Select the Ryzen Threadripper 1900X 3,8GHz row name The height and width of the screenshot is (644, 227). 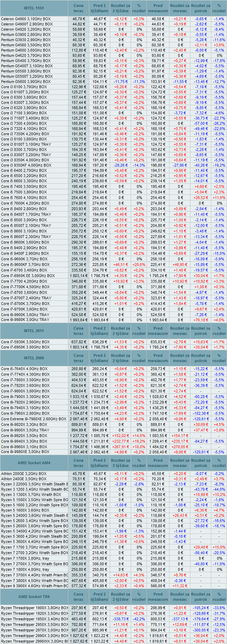(x=35, y=607)
